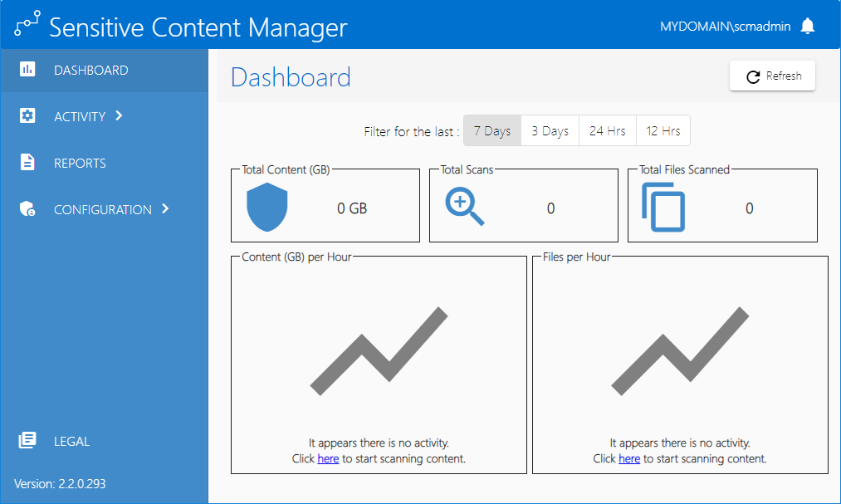Screen dimensions: 841x504
Task: Click the Configuration shield icon
Action: [x=27, y=208]
